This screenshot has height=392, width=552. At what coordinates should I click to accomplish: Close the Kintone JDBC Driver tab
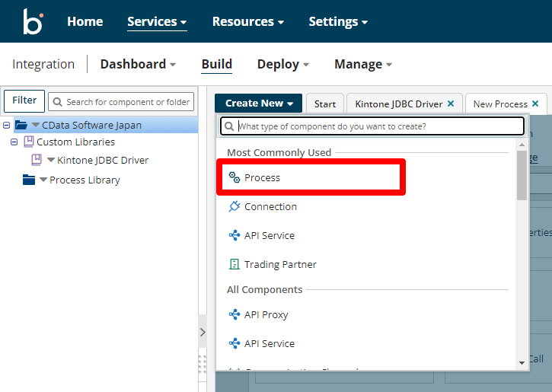pos(451,104)
